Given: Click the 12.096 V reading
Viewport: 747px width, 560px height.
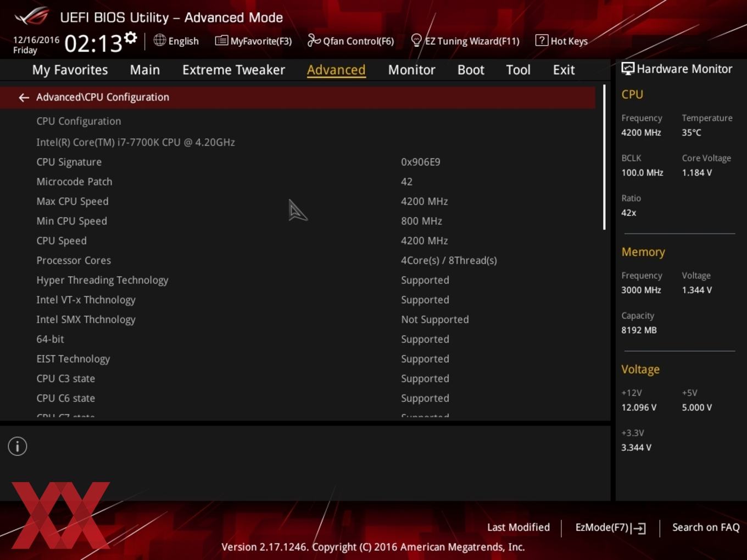Looking at the screenshot, I should click(639, 407).
